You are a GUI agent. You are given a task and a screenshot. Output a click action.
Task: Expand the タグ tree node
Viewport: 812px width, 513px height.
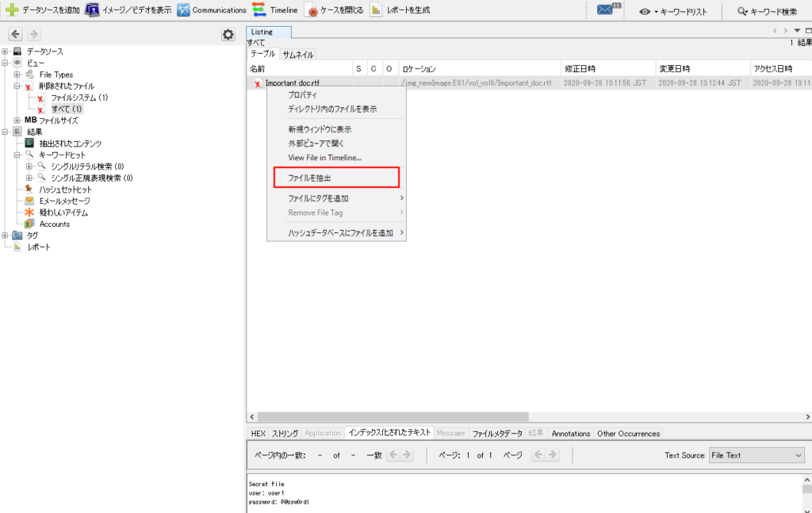5,235
